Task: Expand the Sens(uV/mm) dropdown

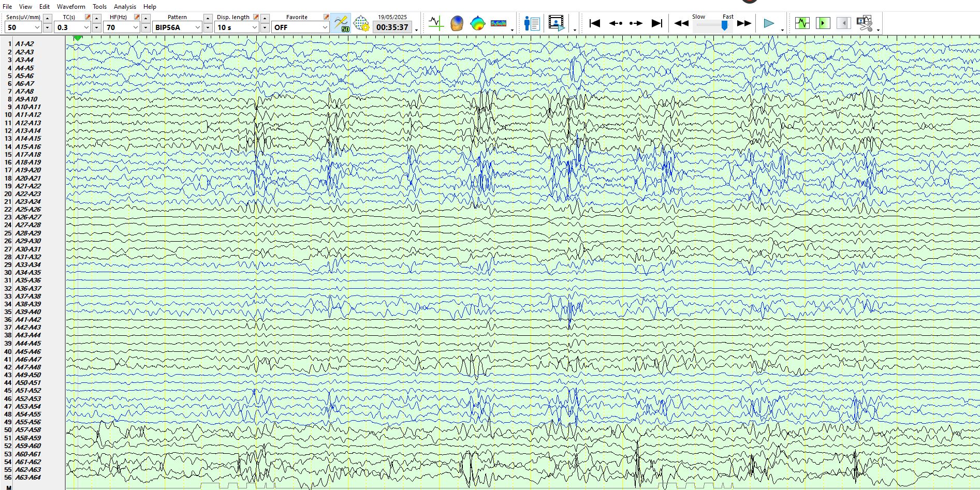Action: pyautogui.click(x=37, y=27)
